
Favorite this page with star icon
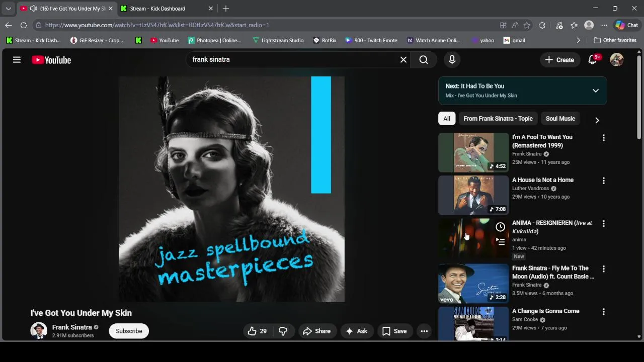(x=527, y=25)
